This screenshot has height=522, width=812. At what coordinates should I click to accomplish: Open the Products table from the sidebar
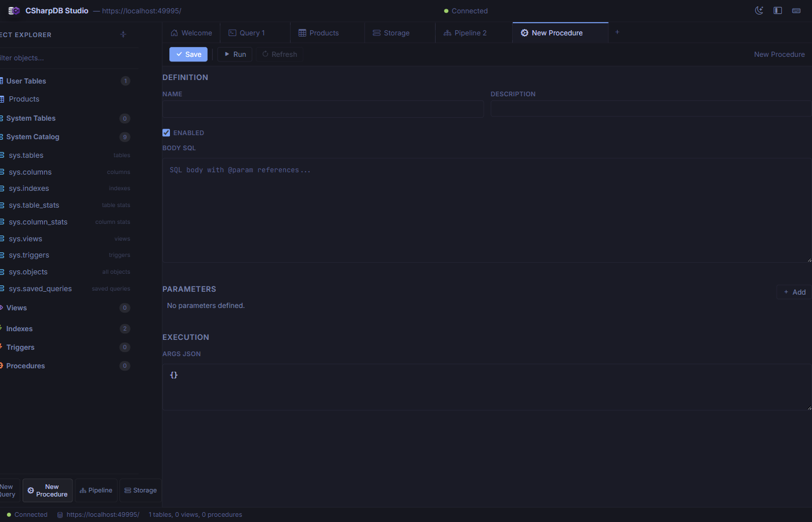coord(24,99)
